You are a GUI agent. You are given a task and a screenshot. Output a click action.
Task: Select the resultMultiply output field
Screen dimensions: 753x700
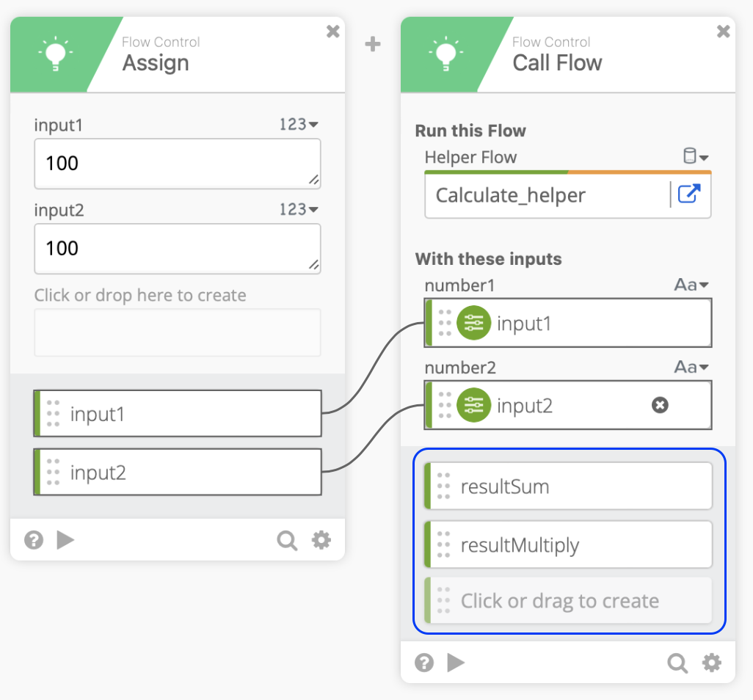point(569,545)
